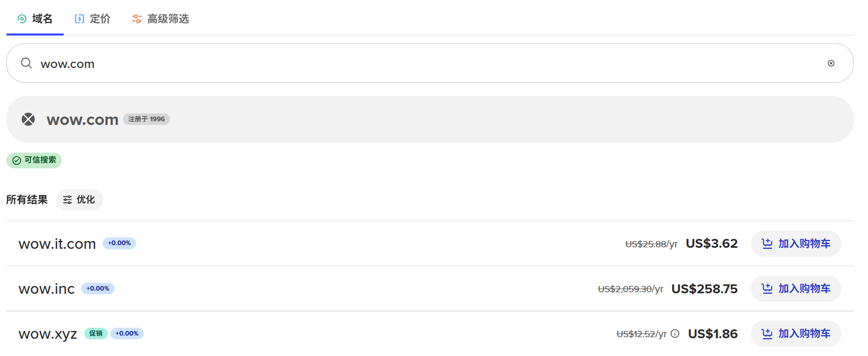Click the green checkmark in 可信搜索 badge
This screenshot has height=356, width=868.
[x=17, y=160]
